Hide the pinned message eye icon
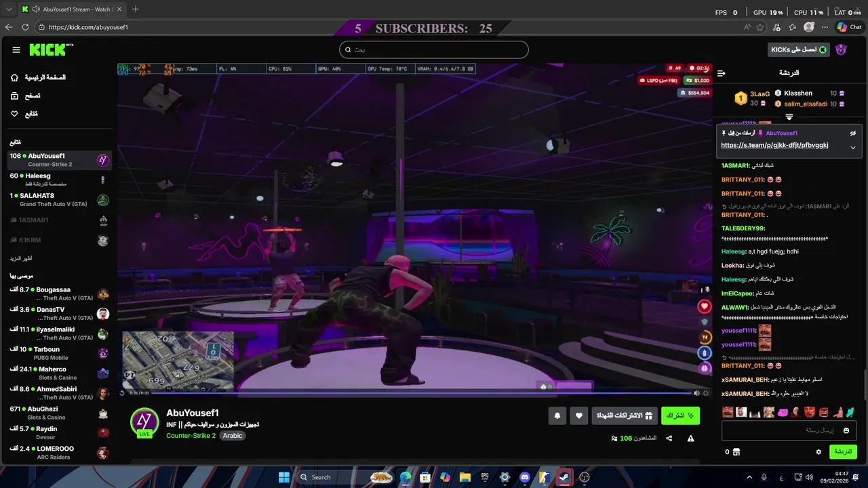Screen dimensions: 868x488 853,133
